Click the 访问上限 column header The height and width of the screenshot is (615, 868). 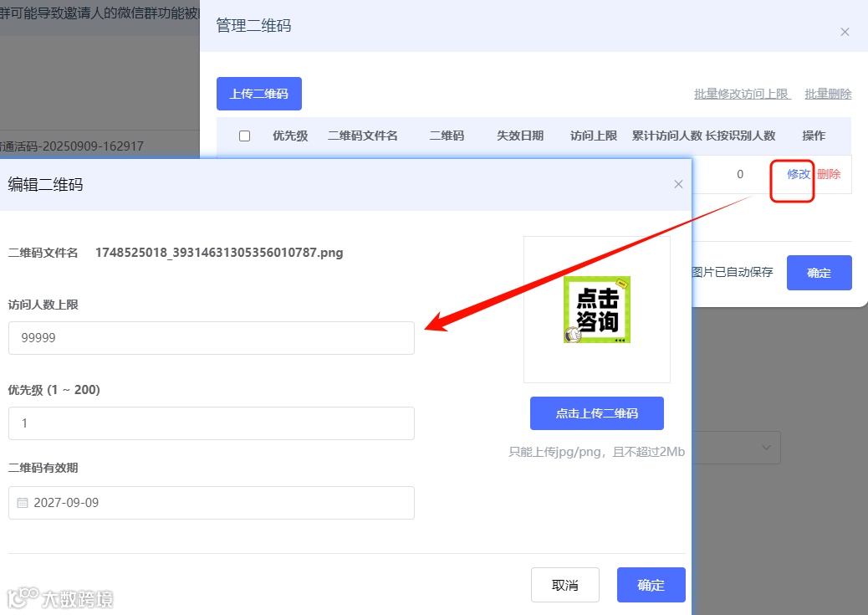pos(594,136)
